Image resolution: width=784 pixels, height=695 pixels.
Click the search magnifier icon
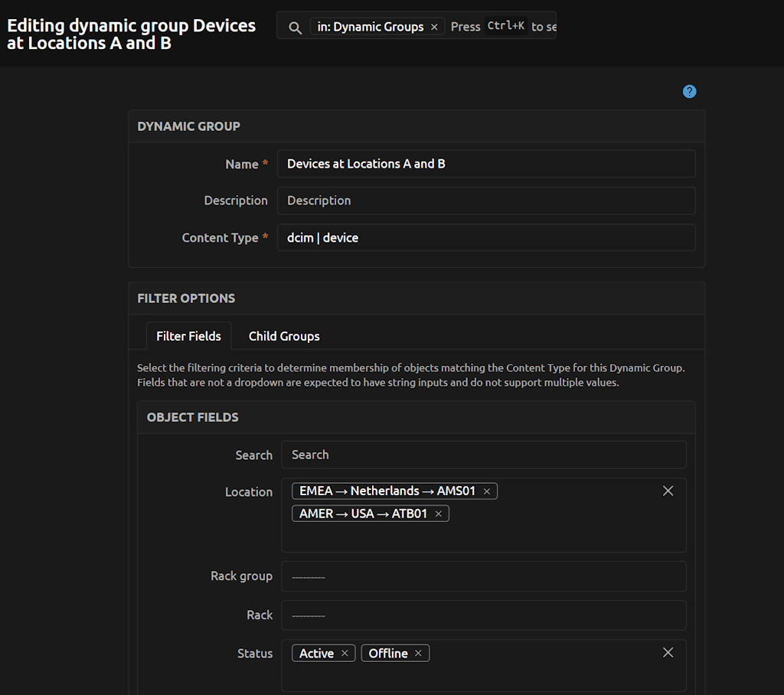pyautogui.click(x=295, y=25)
